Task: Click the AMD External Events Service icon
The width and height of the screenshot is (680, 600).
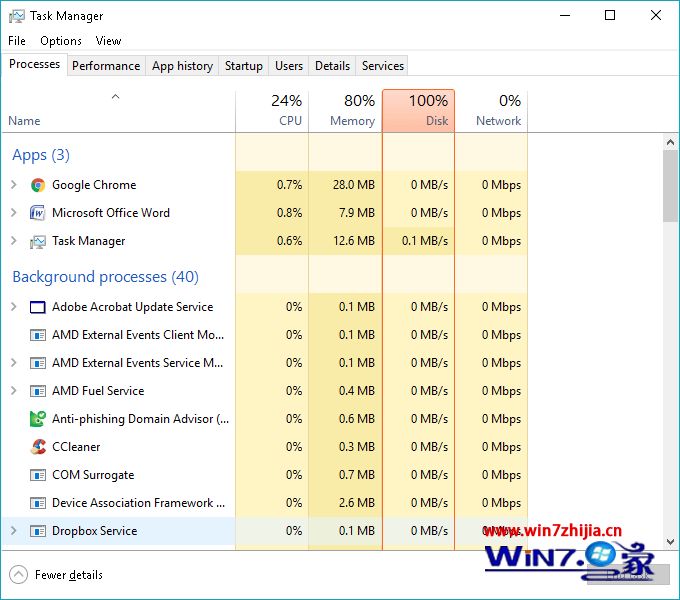Action: pyautogui.click(x=38, y=363)
